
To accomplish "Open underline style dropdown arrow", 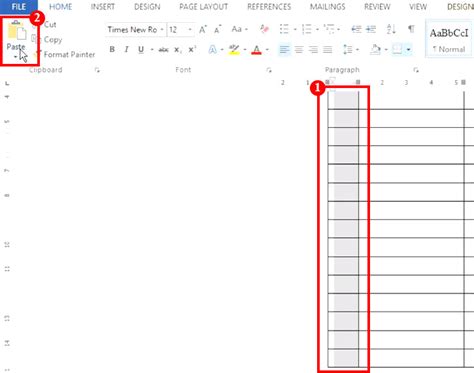I will tap(152, 50).
